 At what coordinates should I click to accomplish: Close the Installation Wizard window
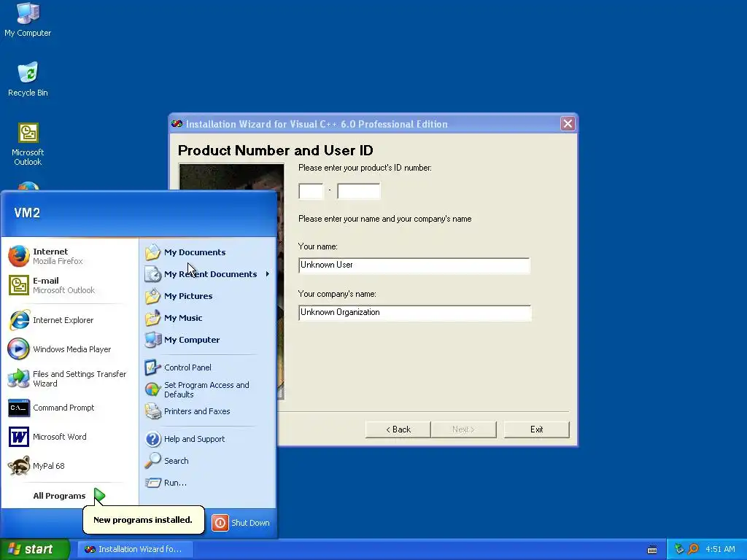(568, 124)
